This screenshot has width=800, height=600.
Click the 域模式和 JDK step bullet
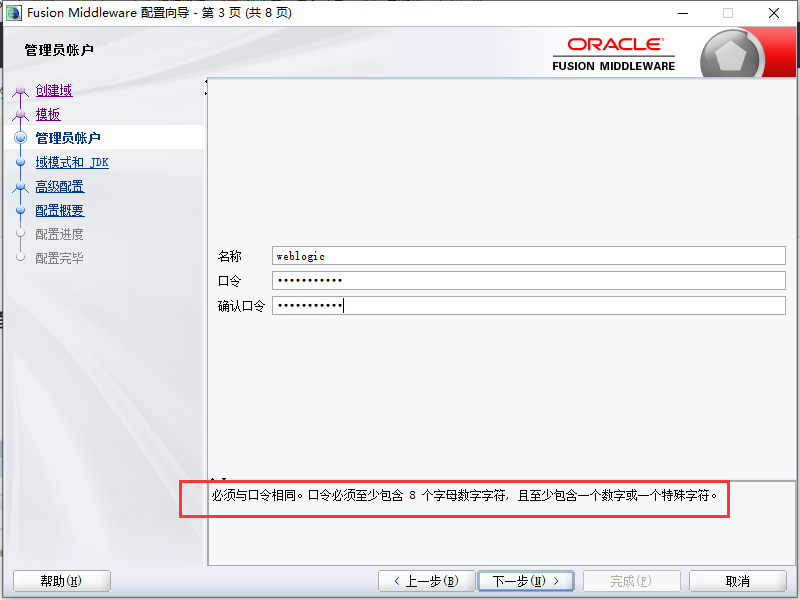coord(20,162)
